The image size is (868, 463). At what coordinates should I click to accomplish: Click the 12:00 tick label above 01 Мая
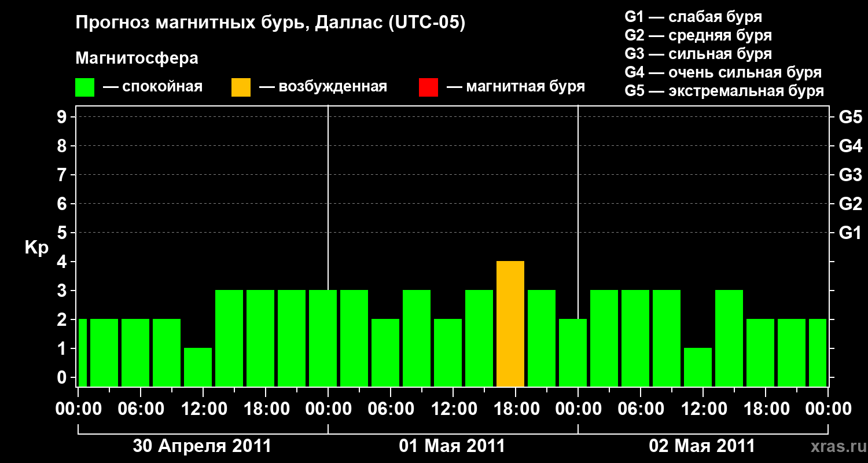(x=453, y=409)
